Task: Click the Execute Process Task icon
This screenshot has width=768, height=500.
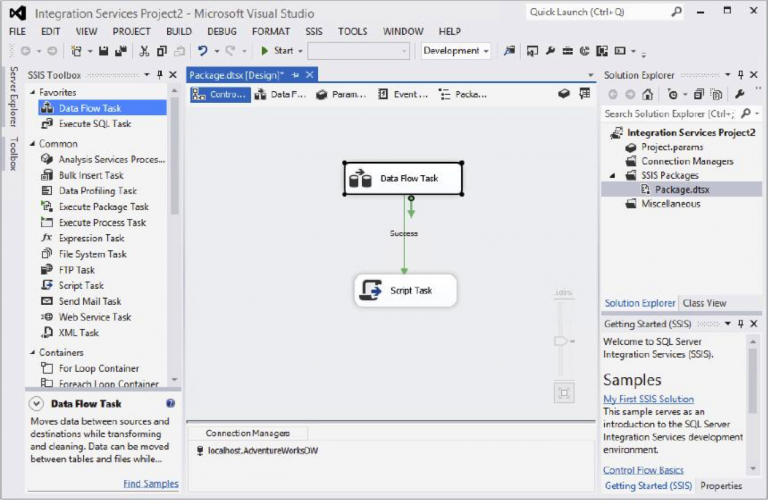Action: click(x=47, y=222)
